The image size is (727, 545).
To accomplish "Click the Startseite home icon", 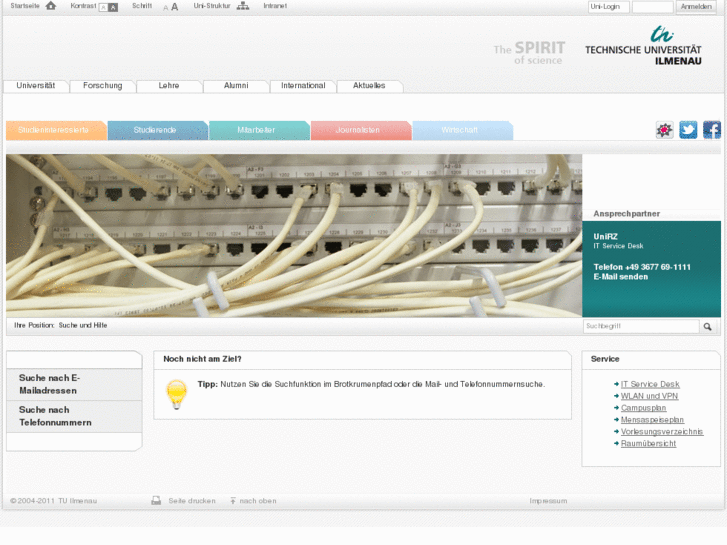I will coord(50,6).
